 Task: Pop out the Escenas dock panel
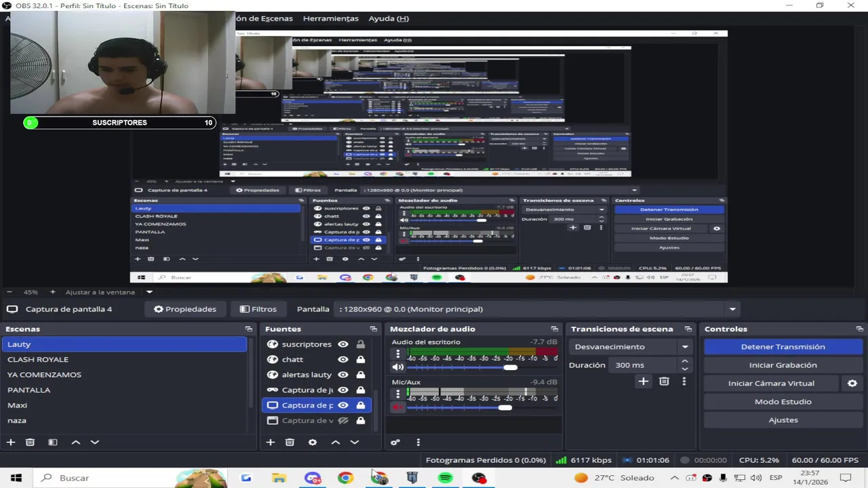(x=248, y=329)
